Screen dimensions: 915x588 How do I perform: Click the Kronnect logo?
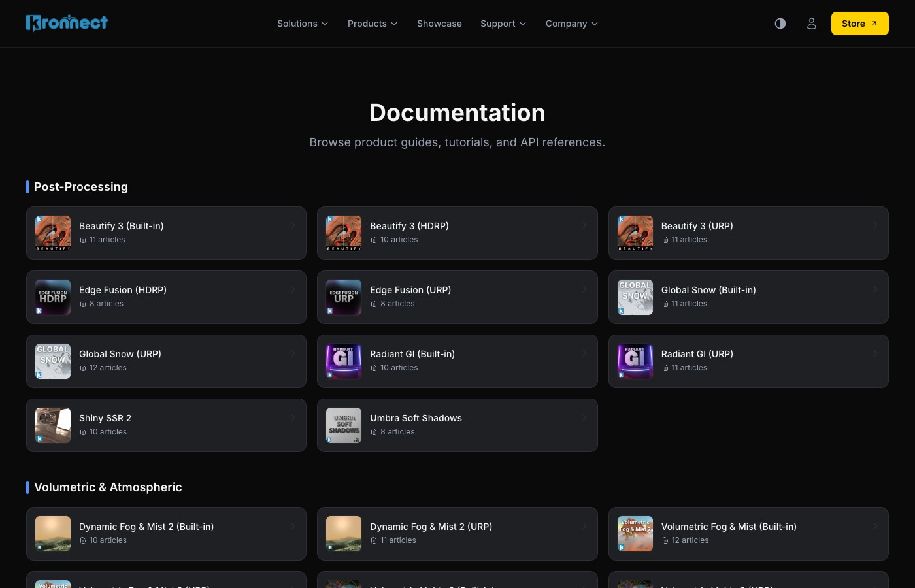(67, 23)
